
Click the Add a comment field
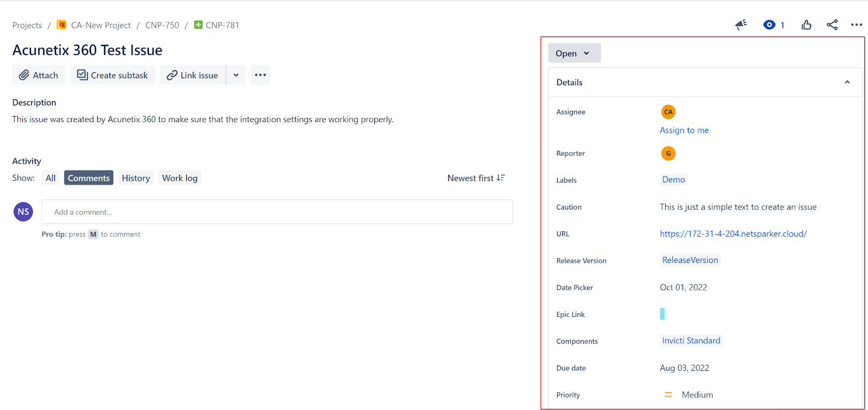point(277,212)
